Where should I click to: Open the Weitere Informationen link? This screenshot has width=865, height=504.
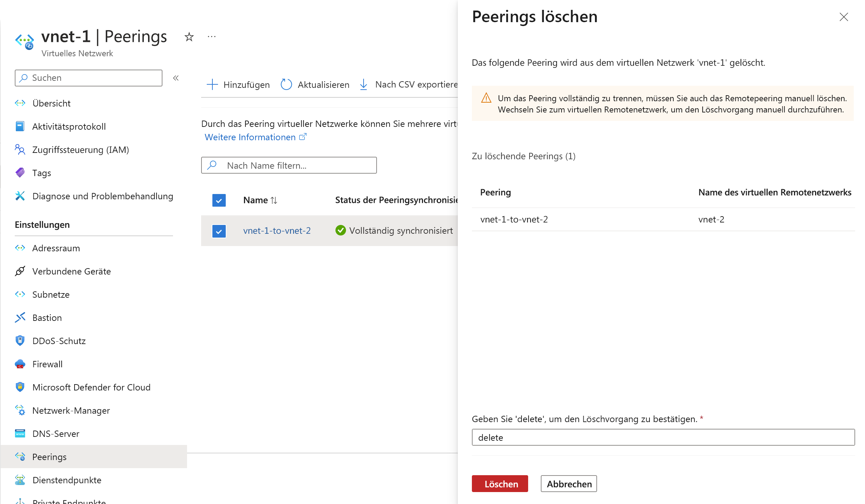pos(251,137)
